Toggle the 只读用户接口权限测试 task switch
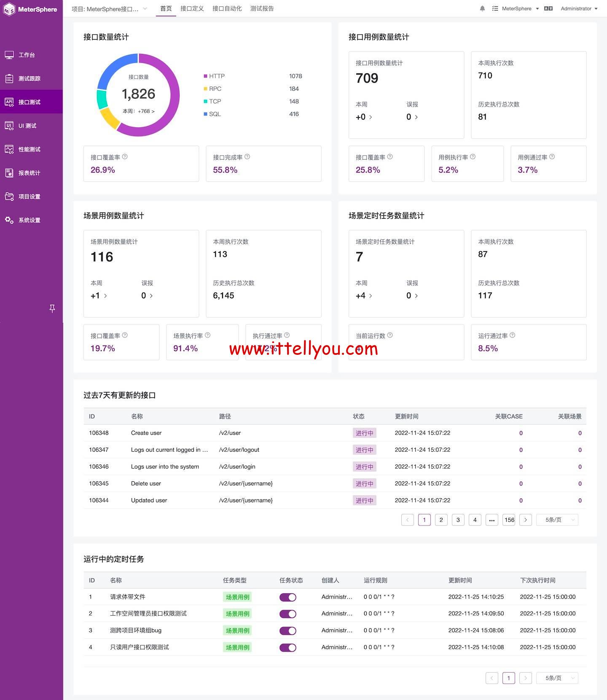 (287, 648)
